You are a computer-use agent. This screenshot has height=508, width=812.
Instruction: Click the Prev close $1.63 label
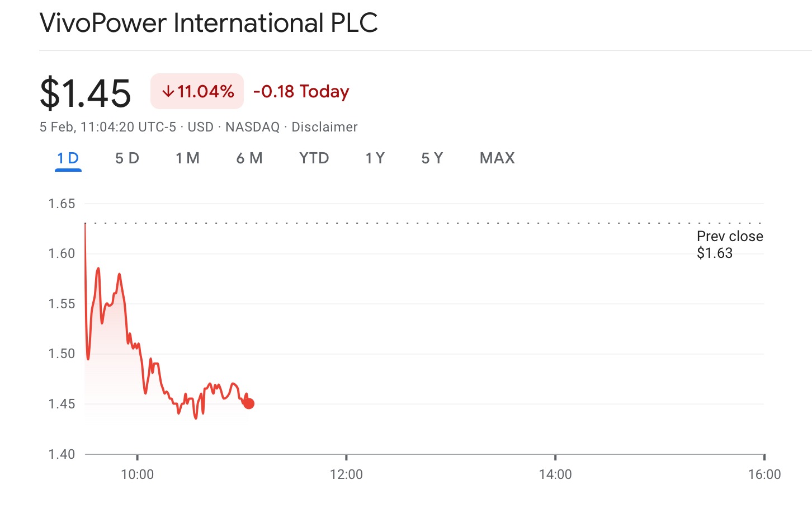coord(729,244)
